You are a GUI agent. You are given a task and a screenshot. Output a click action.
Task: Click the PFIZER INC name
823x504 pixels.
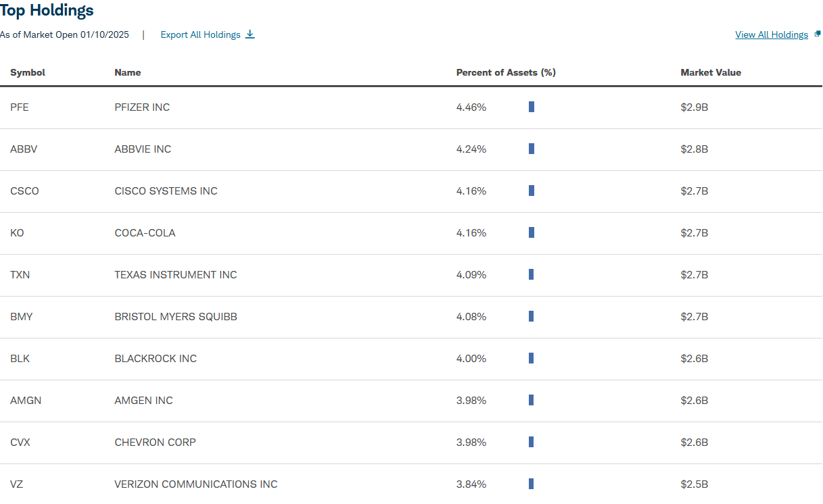click(x=142, y=107)
